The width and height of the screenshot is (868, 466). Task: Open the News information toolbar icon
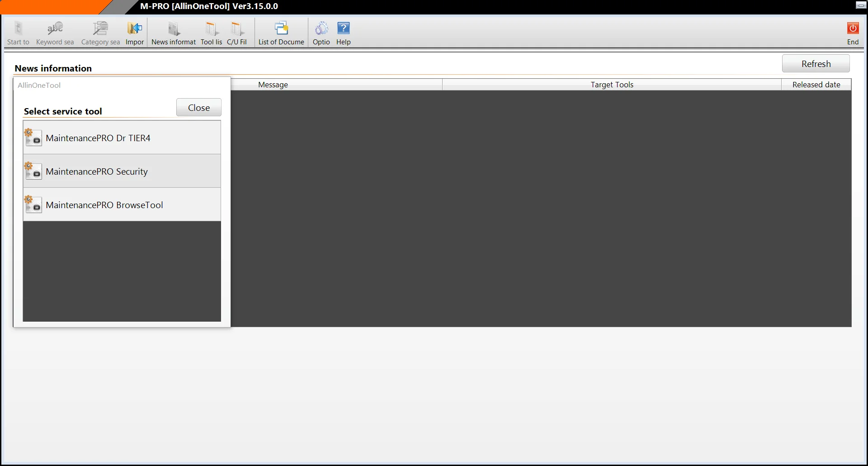[x=174, y=29]
